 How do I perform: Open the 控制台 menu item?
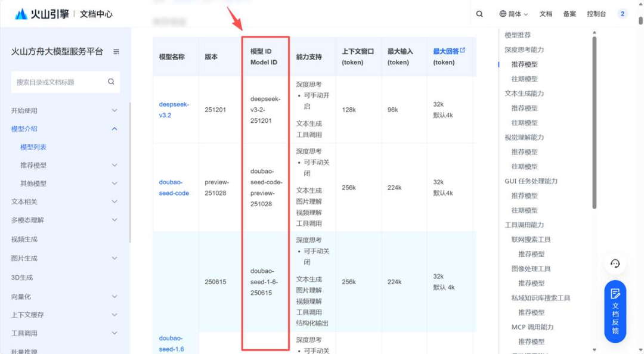tap(596, 13)
